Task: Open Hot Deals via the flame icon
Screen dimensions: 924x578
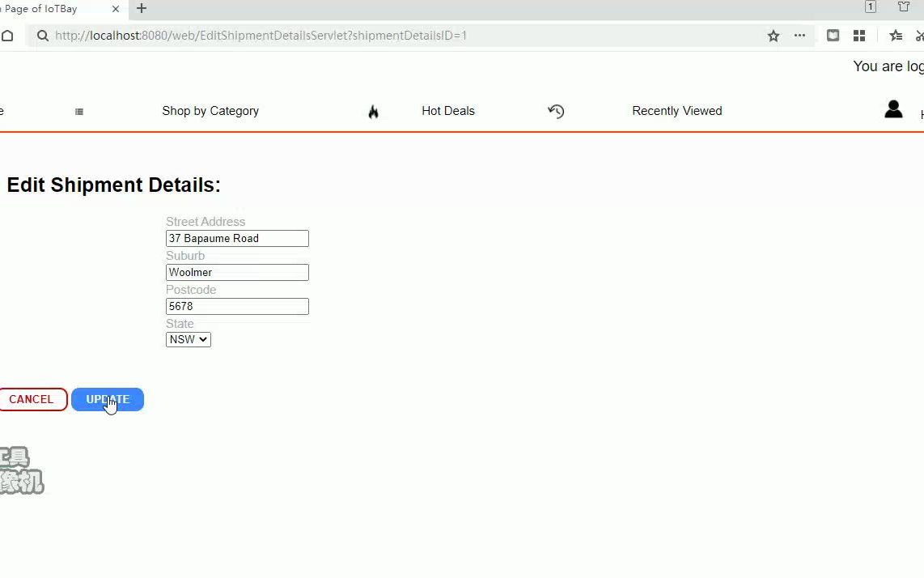Action: [x=373, y=111]
